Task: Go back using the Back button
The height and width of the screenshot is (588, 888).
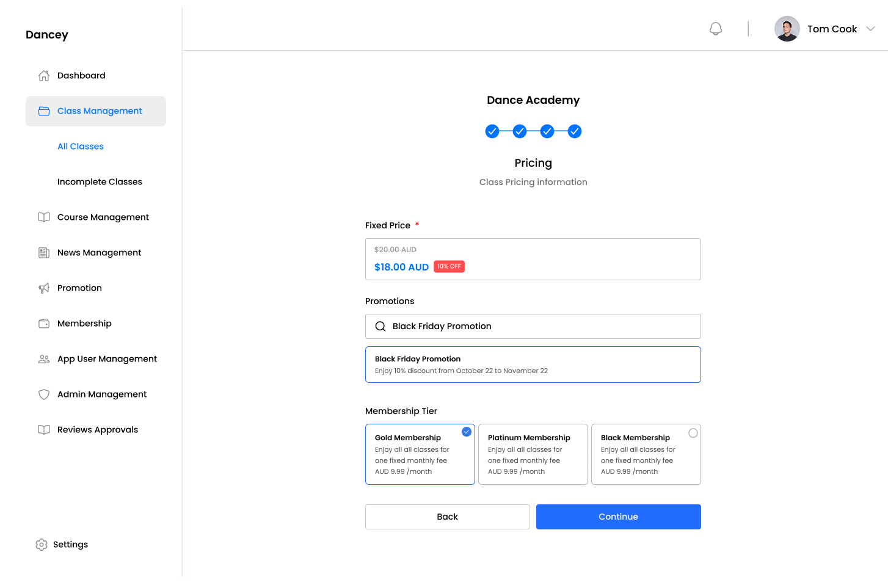Action: point(447,517)
